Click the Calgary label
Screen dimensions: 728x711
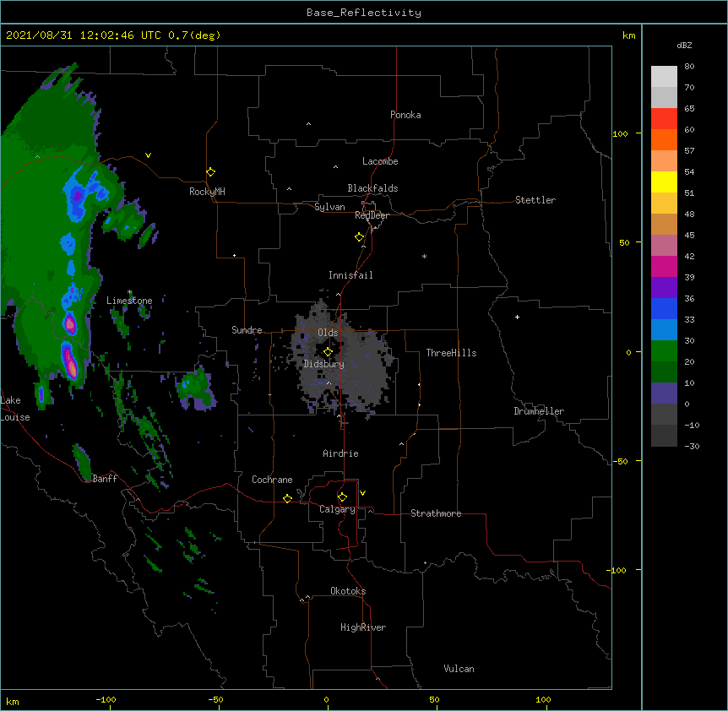[338, 509]
